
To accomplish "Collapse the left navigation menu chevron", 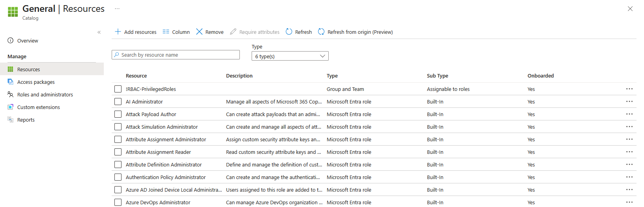I will [x=99, y=32].
